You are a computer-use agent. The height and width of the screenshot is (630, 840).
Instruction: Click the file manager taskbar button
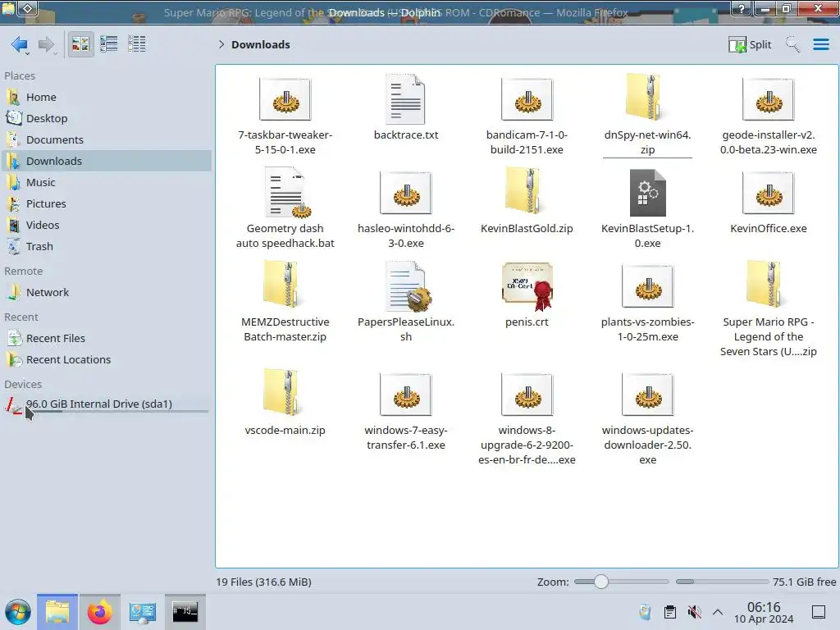click(57, 612)
